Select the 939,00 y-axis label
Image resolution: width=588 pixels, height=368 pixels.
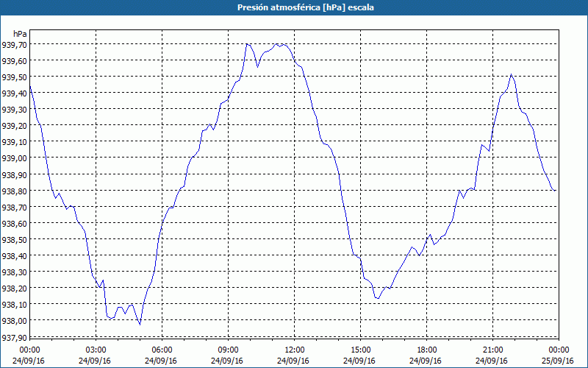[x=14, y=158]
